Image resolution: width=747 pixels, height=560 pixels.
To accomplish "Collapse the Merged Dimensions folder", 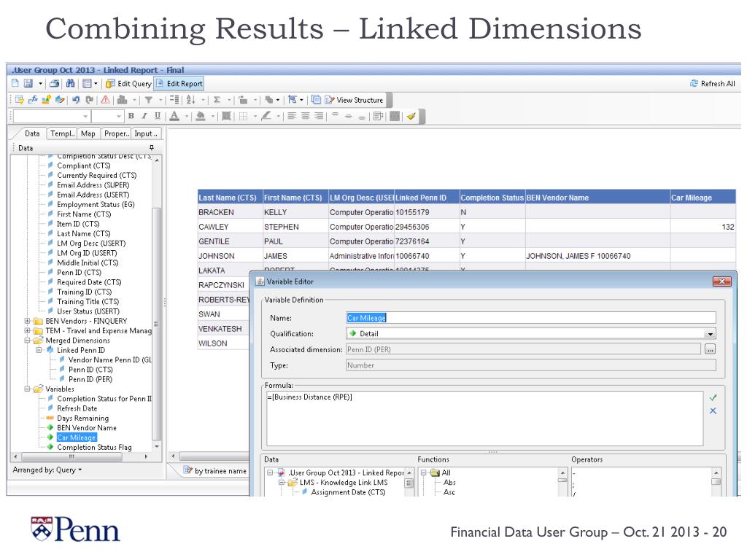I will coord(28,341).
